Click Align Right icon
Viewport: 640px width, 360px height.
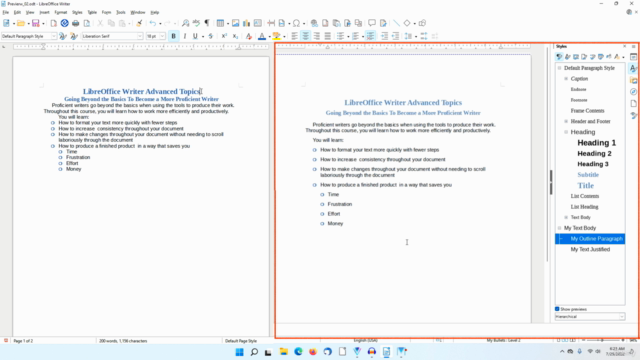pos(317,36)
